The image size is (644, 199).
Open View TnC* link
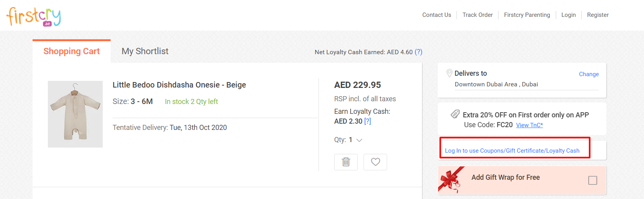(x=529, y=125)
